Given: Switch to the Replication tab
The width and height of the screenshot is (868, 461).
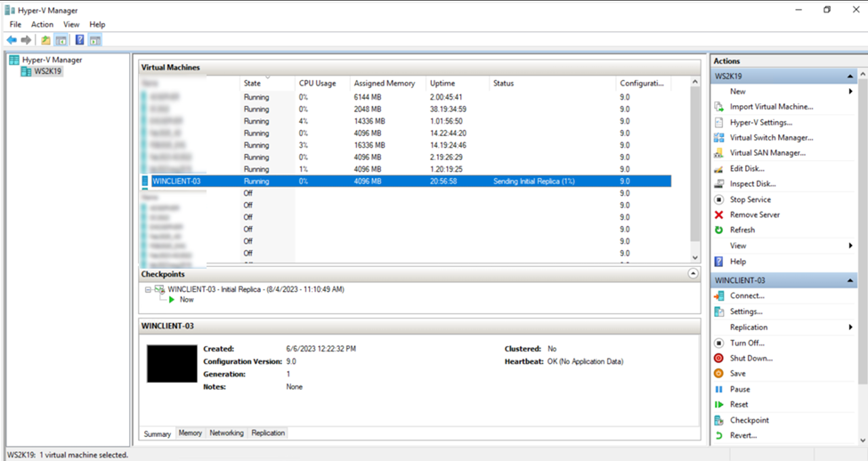Looking at the screenshot, I should pos(268,433).
